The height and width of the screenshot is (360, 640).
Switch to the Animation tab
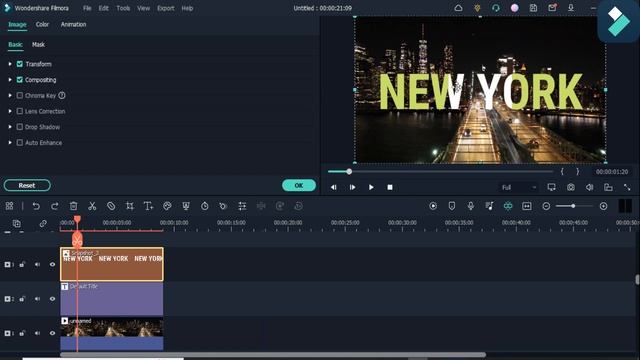(x=73, y=24)
